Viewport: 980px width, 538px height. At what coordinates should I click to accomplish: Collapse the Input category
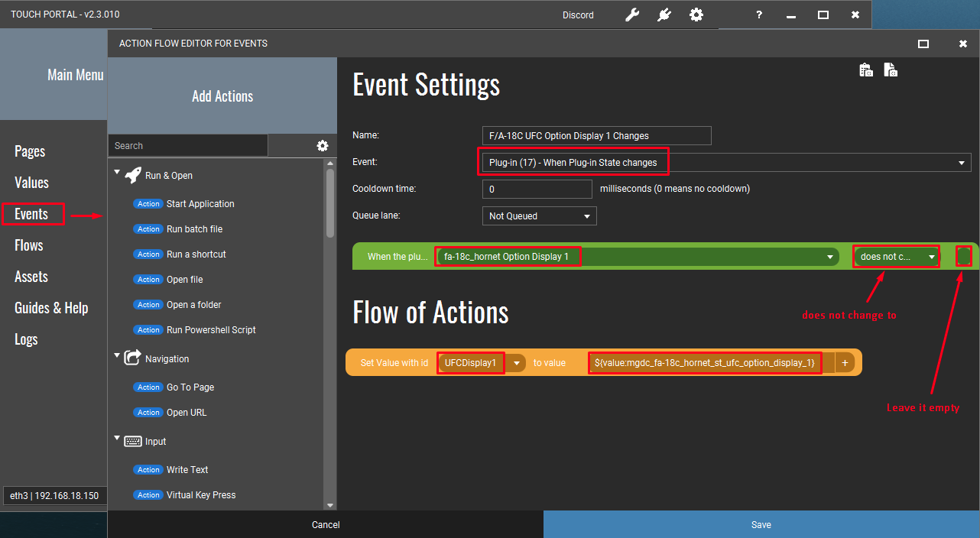pos(117,439)
